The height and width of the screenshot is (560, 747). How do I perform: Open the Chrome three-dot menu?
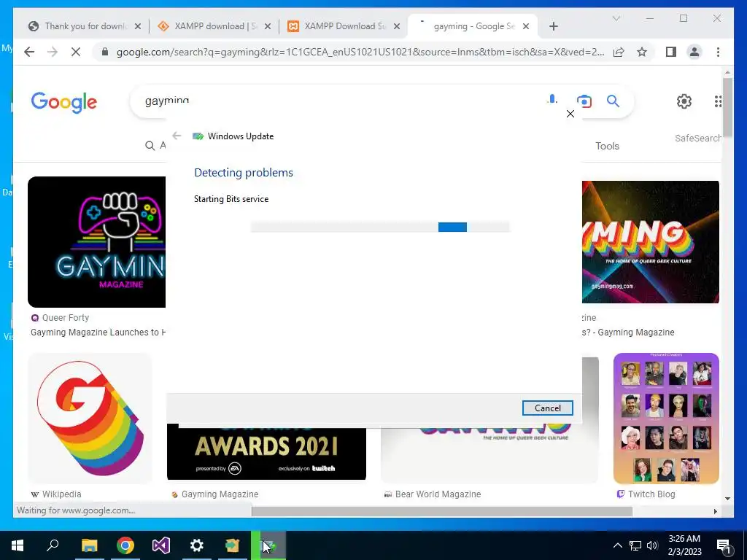pyautogui.click(x=718, y=52)
